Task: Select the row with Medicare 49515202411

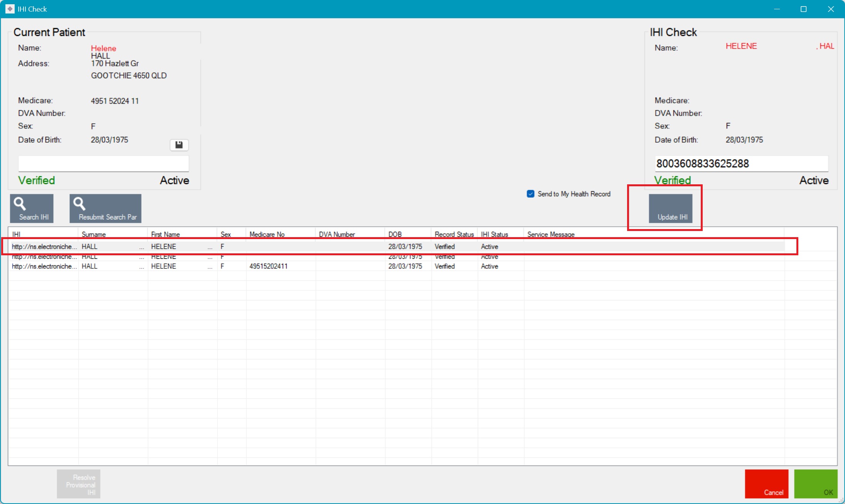Action: [268, 266]
